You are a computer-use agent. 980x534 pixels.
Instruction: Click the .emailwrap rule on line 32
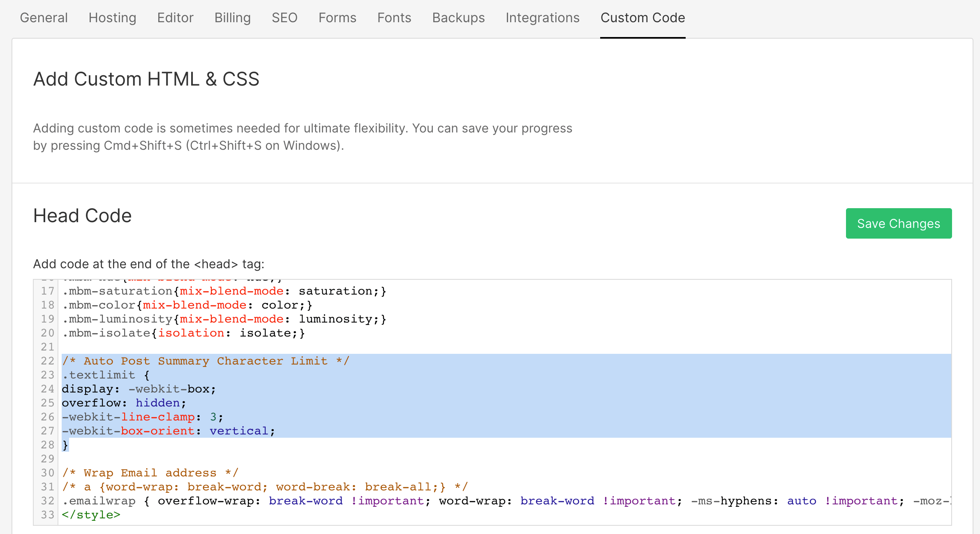click(99, 501)
